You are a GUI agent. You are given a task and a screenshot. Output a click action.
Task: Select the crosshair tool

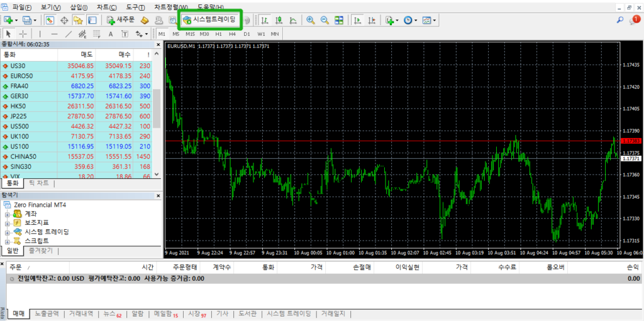[x=23, y=34]
